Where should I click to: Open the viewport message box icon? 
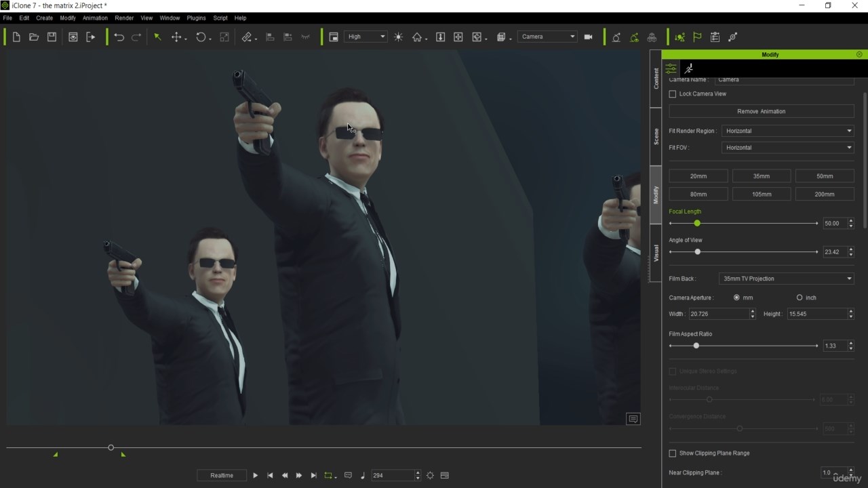[633, 419]
